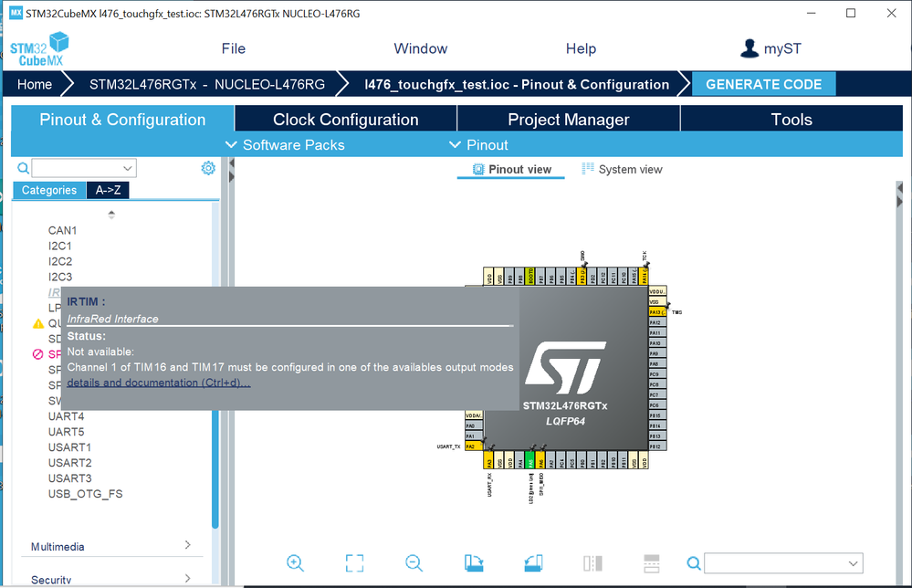Switch to Pinout view
This screenshot has width=912, height=588.
coord(511,169)
